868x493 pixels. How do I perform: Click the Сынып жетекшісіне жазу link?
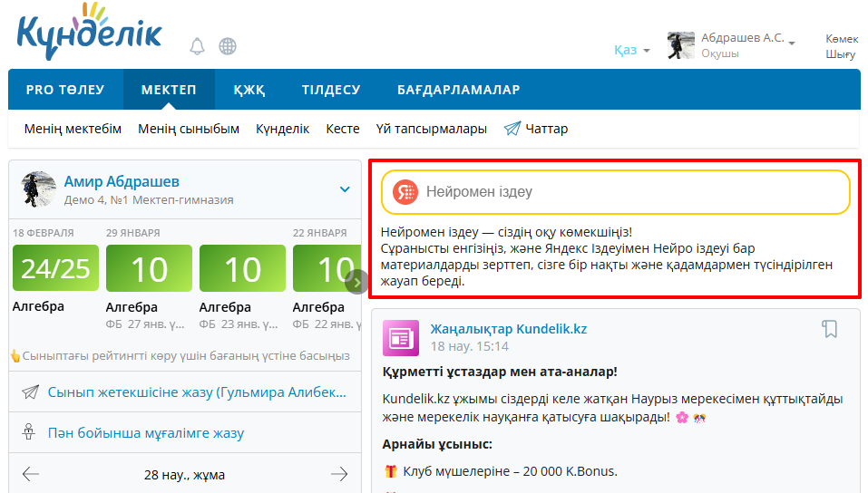click(197, 391)
